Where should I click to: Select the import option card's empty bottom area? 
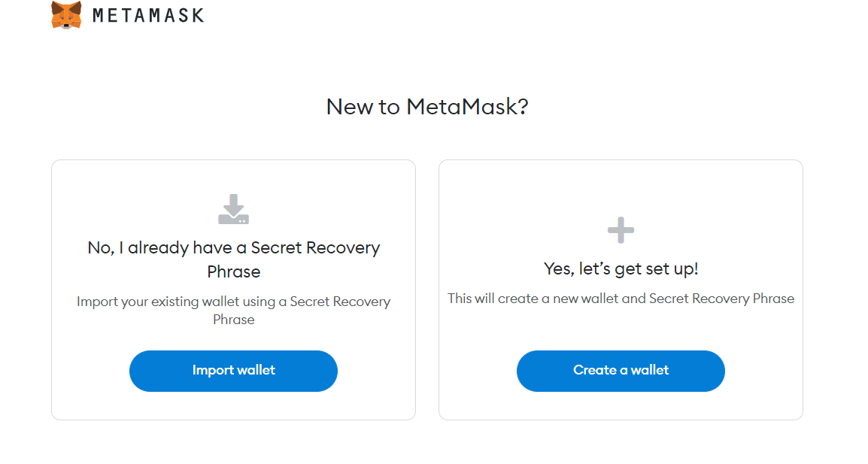pyautogui.click(x=234, y=405)
